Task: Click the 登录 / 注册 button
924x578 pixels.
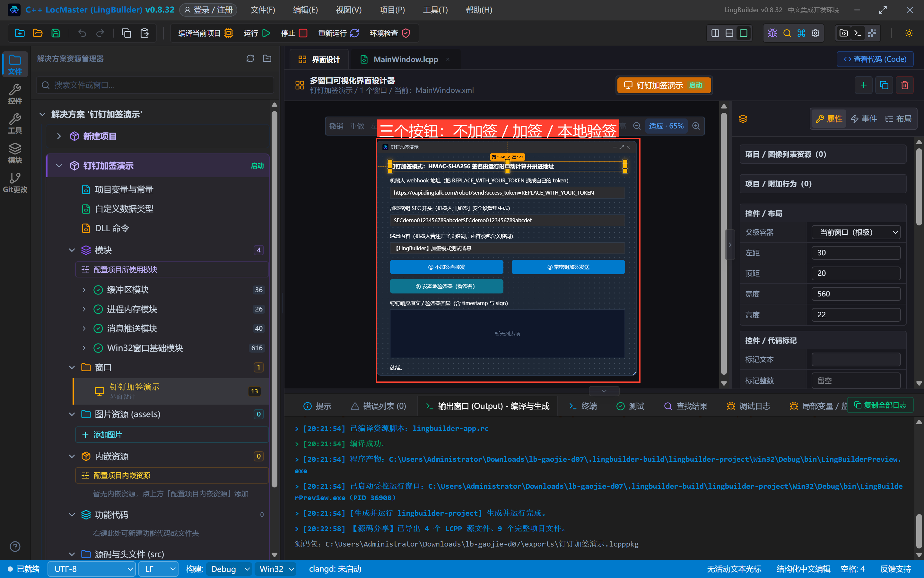Action: [208, 10]
